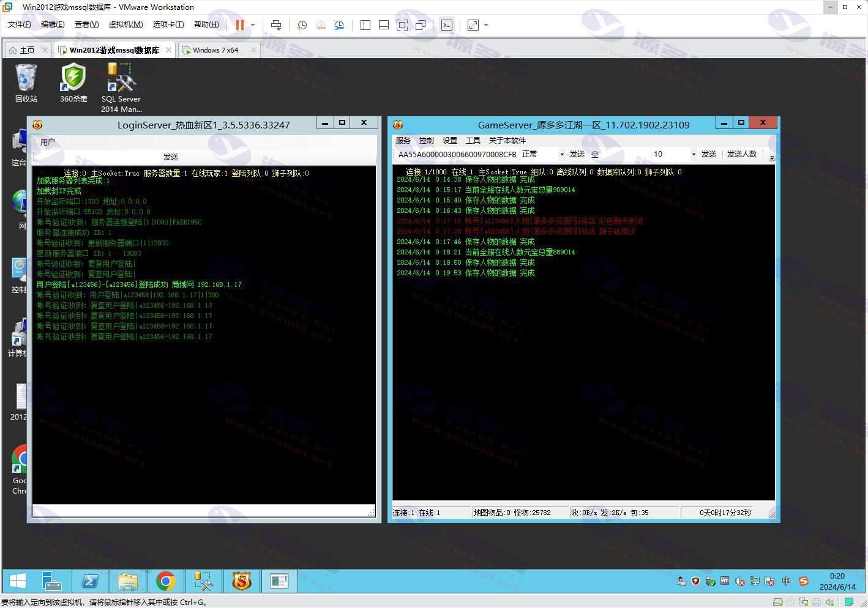
Task: Click the 360 shield tray icon
Action: click(x=695, y=581)
